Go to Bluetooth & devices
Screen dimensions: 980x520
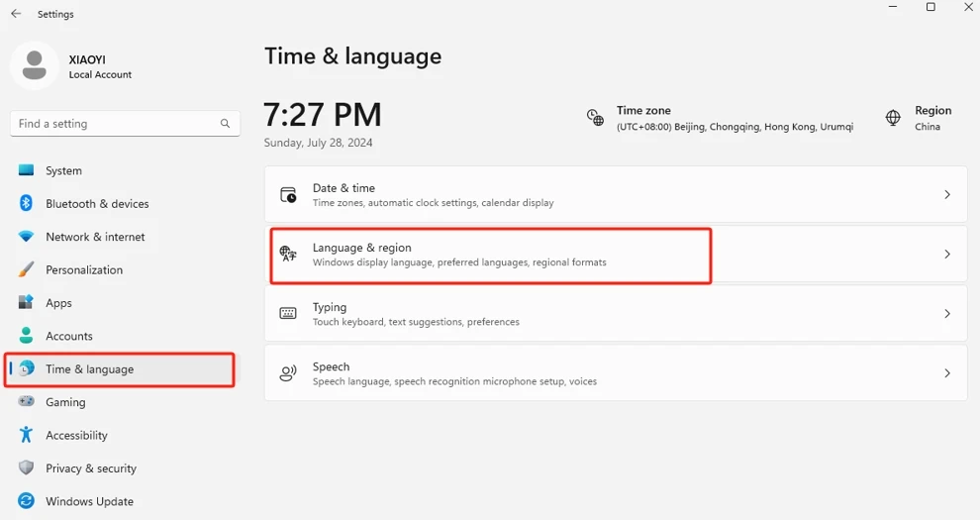tap(97, 204)
